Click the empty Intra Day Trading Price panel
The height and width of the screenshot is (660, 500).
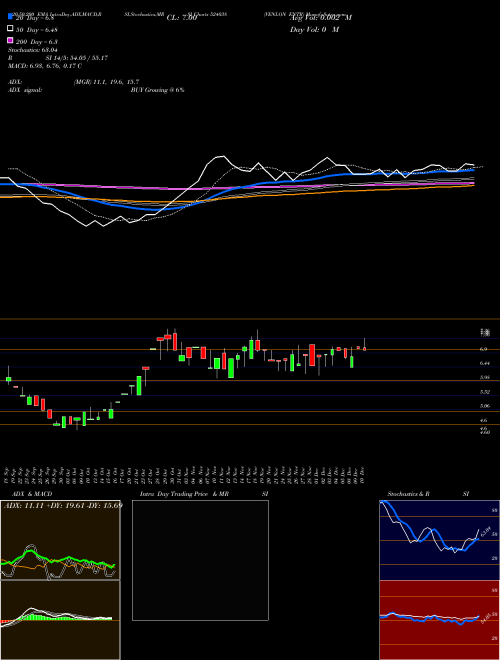tap(200, 560)
